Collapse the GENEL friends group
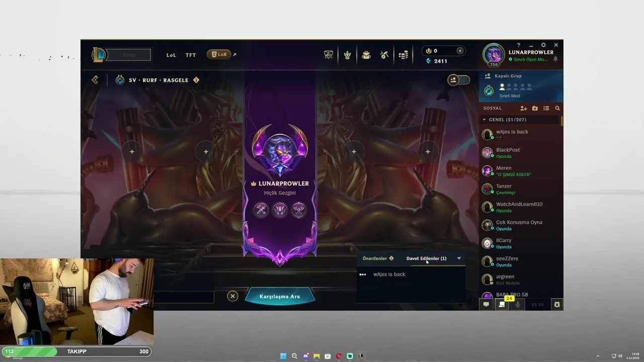644x362 pixels. tap(484, 120)
